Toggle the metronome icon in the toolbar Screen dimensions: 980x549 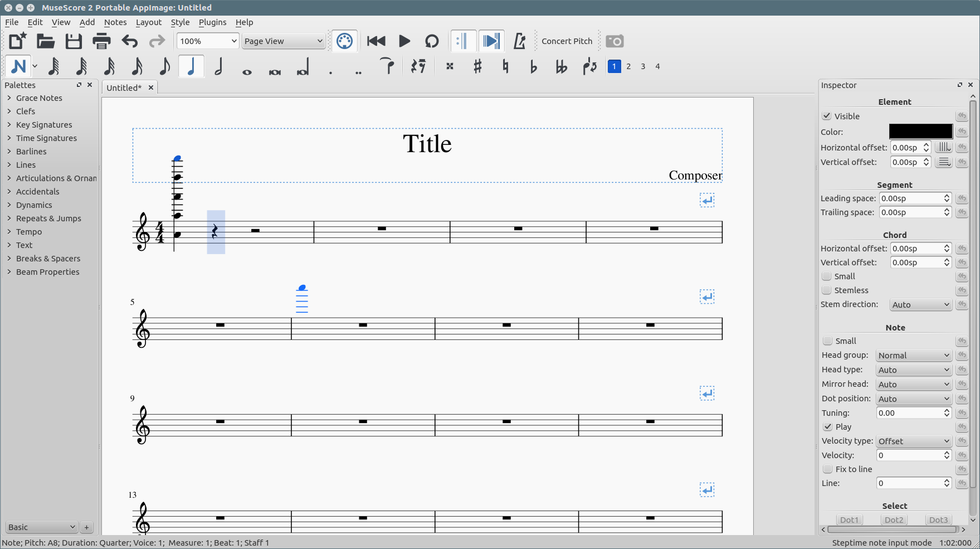(x=519, y=41)
